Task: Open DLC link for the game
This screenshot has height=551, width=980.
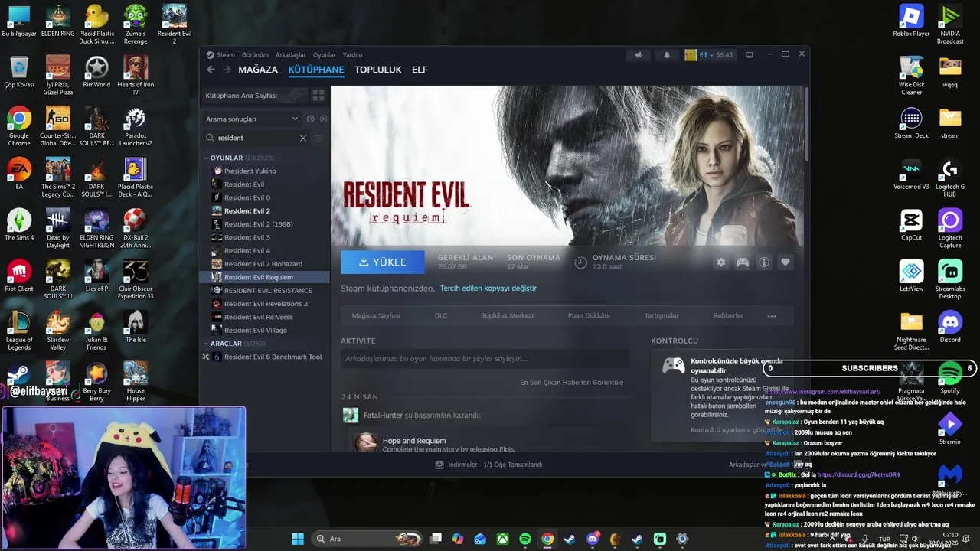Action: 441,315
